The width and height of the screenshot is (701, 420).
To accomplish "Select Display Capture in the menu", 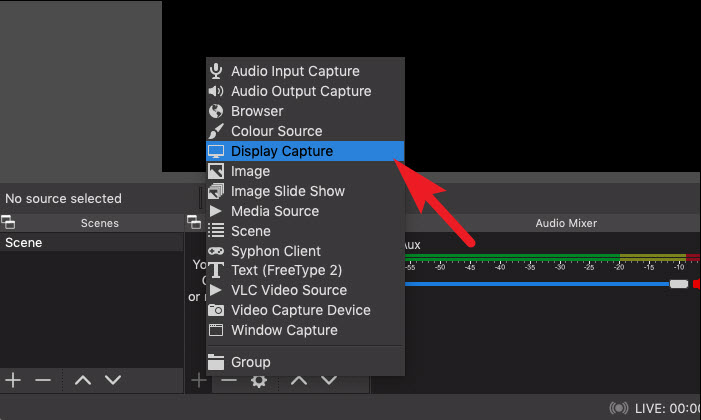I will tap(305, 151).
